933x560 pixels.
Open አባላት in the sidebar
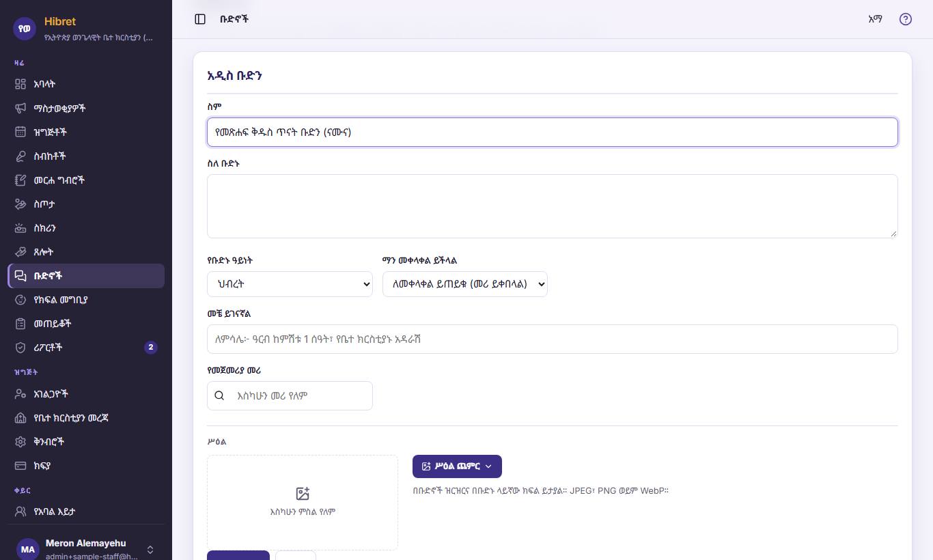click(86, 84)
